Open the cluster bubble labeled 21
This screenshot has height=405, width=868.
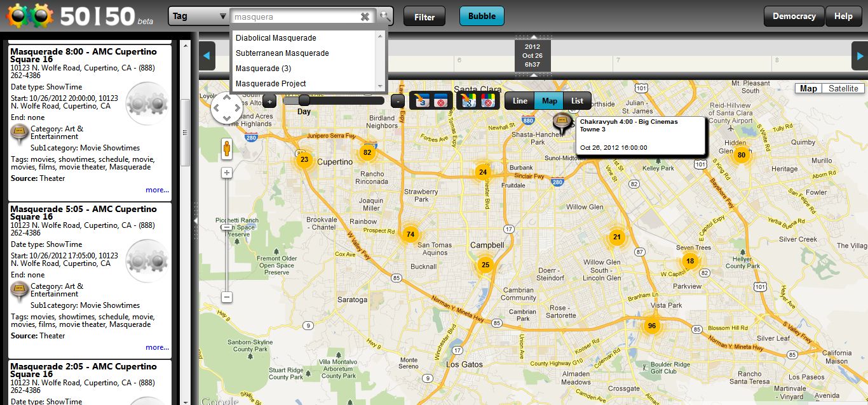[616, 237]
